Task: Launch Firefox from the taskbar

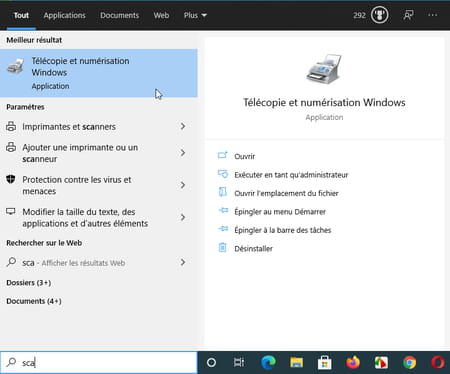Action: click(x=353, y=362)
